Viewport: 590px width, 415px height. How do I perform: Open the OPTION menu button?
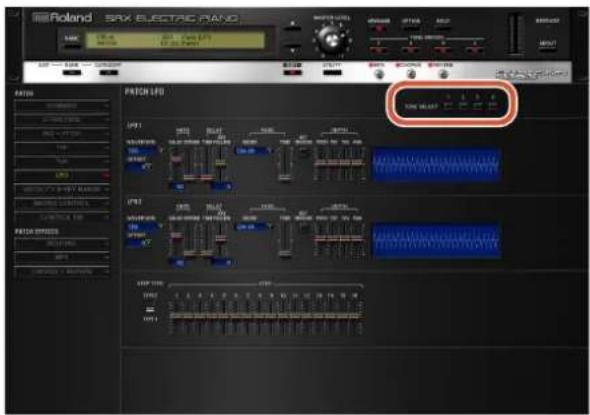[x=411, y=28]
